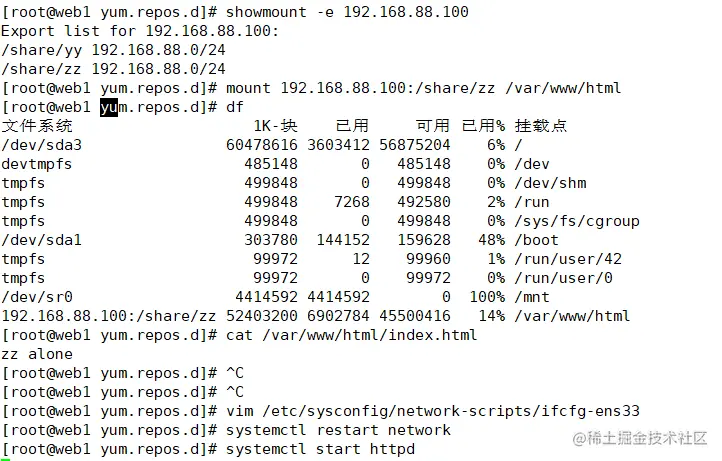Click the "zz alone" output line

pos(37,354)
